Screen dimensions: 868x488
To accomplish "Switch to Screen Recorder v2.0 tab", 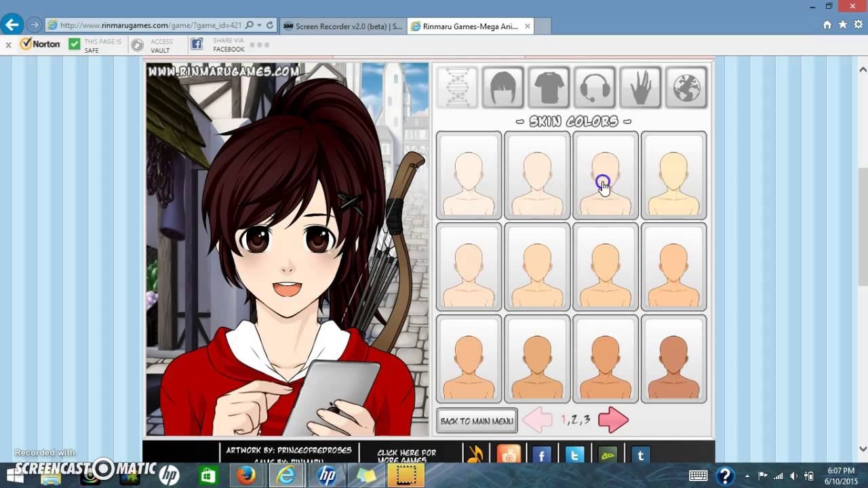I will 342,26.
